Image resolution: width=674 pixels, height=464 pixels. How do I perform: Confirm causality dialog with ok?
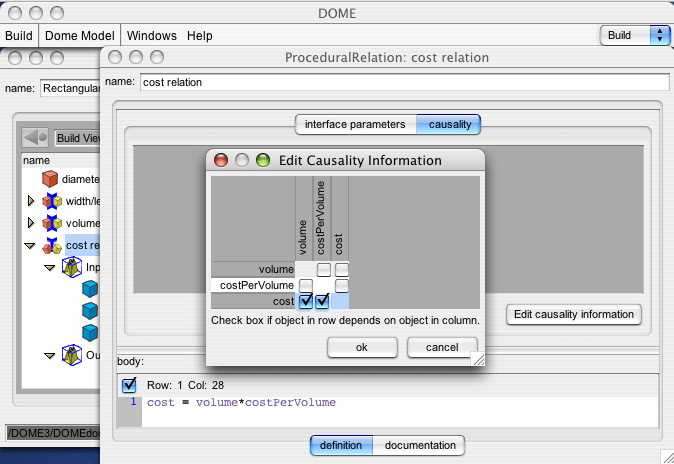point(362,347)
